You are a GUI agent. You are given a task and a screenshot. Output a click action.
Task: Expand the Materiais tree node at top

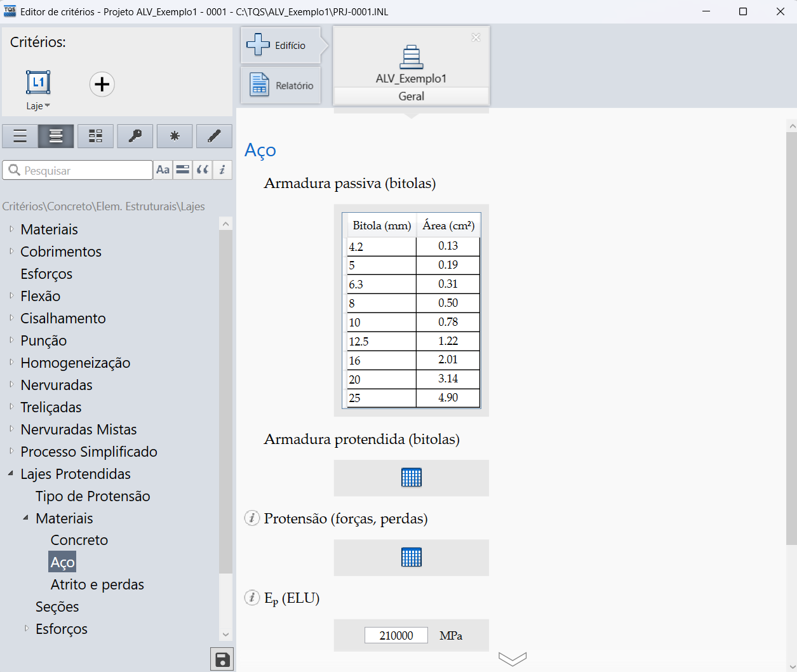coord(11,229)
